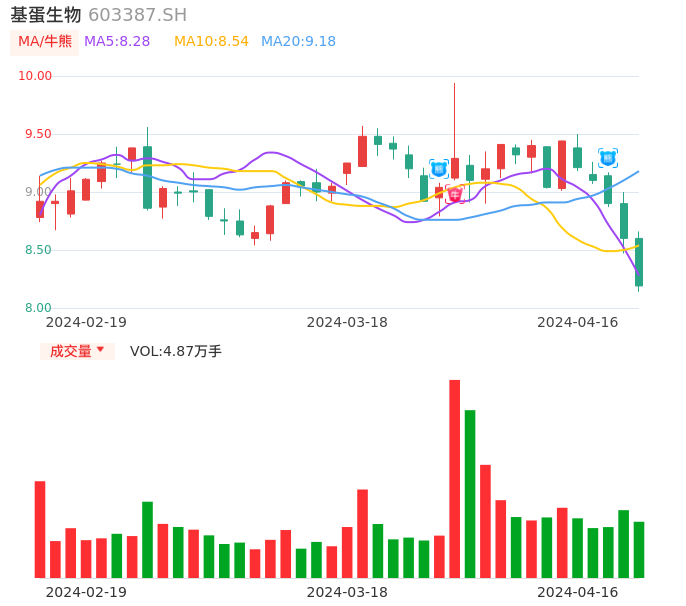Click the 8.00 price axis label

(38, 308)
